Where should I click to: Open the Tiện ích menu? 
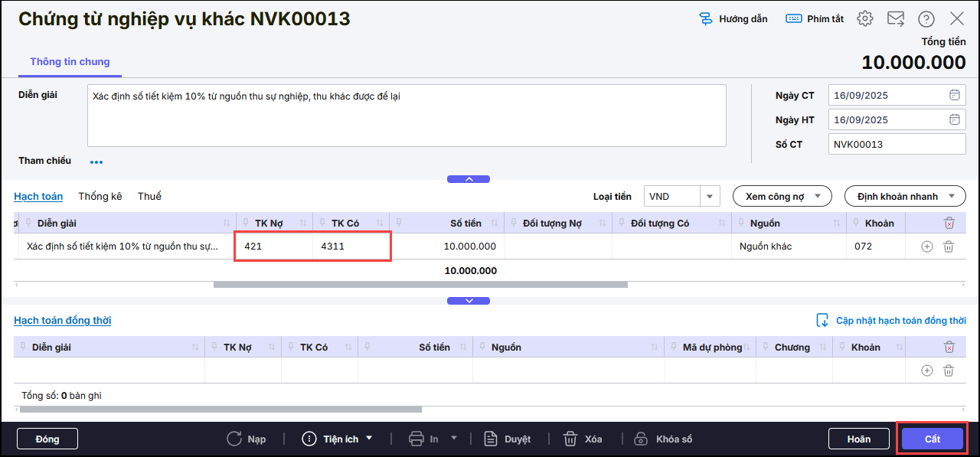(x=338, y=439)
